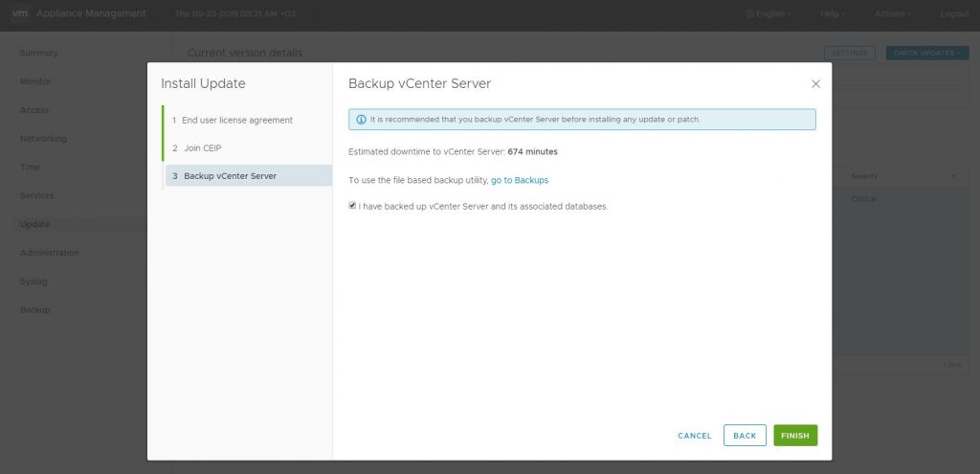Click the Severity column header
The image size is (980, 474).
864,176
